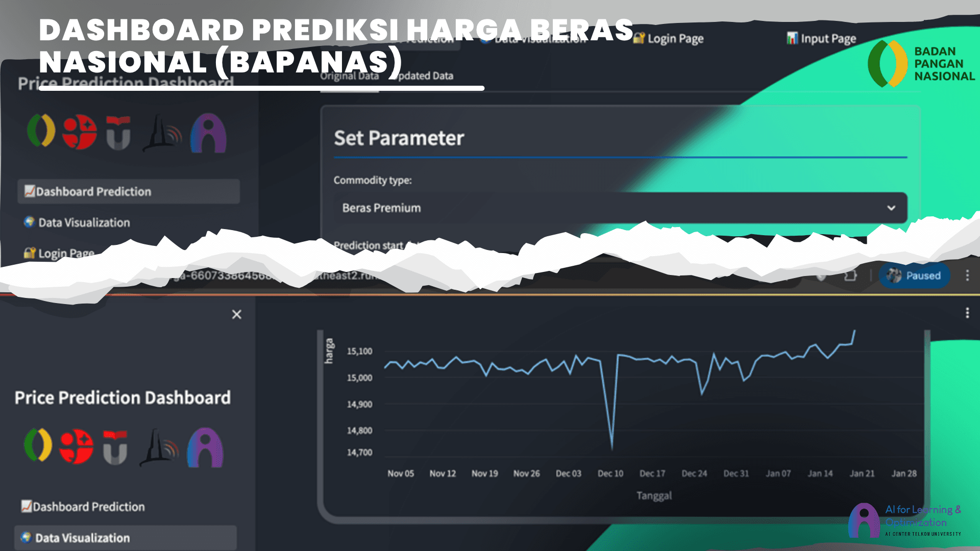This screenshot has width=980, height=551.
Task: Open Dashboard Prediction in upper sidebar
Action: coord(129,191)
